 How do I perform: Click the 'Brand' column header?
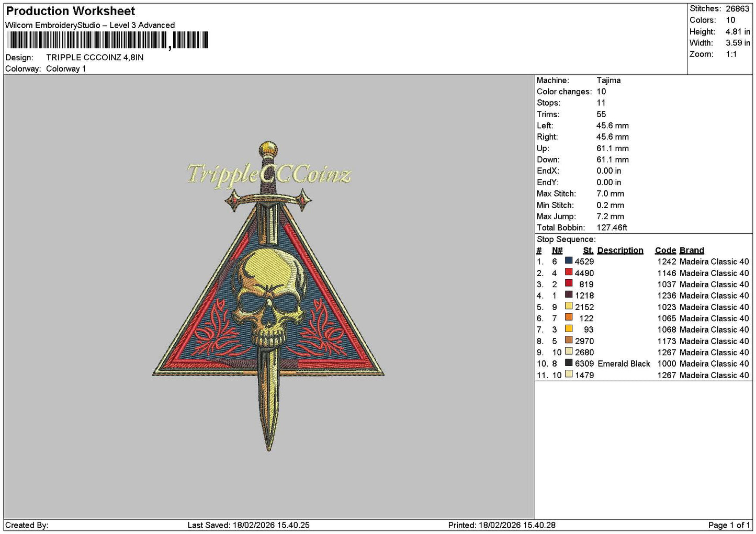[692, 251]
